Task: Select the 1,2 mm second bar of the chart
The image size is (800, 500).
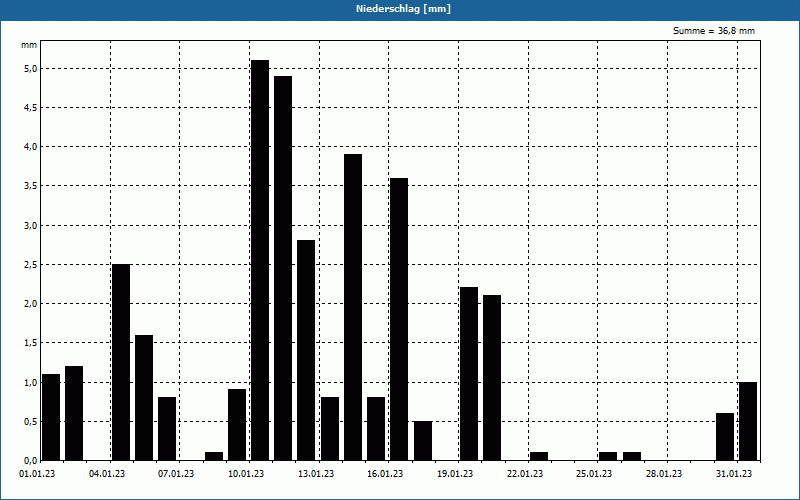Action: click(x=74, y=413)
